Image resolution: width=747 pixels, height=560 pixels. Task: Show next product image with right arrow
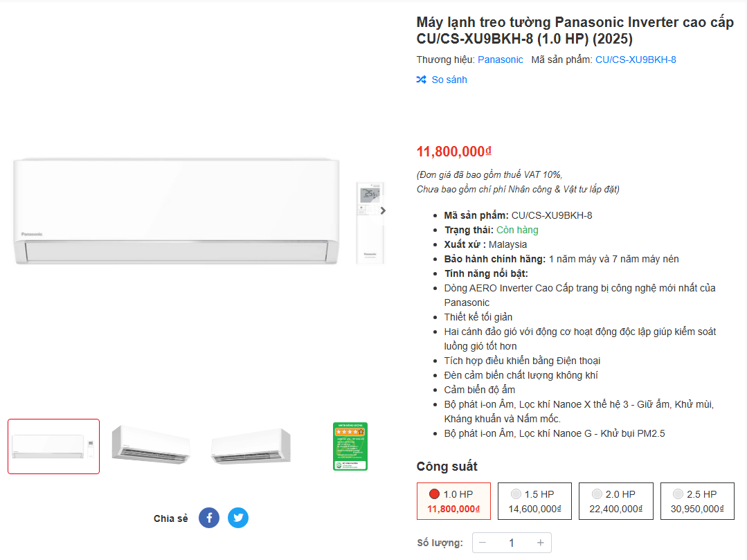[x=383, y=210]
